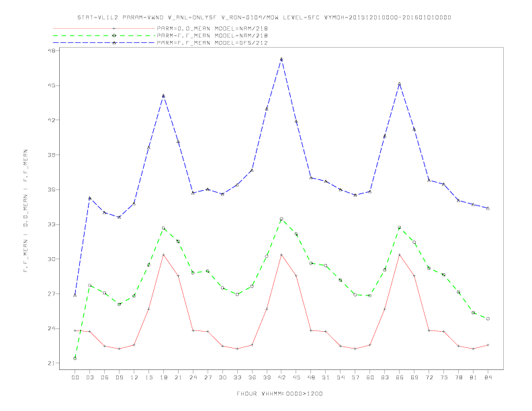Click the blue triangle data point at hour 00
Viewport: 532px width, 411px height.
[x=75, y=295]
